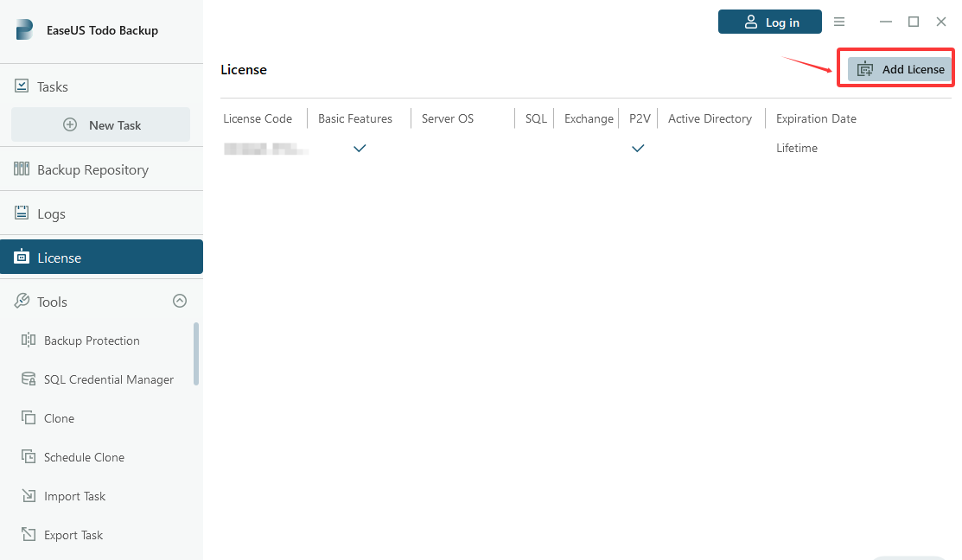Image resolution: width=962 pixels, height=560 pixels.
Task: Click the Logs notepad icon
Action: [x=22, y=213]
